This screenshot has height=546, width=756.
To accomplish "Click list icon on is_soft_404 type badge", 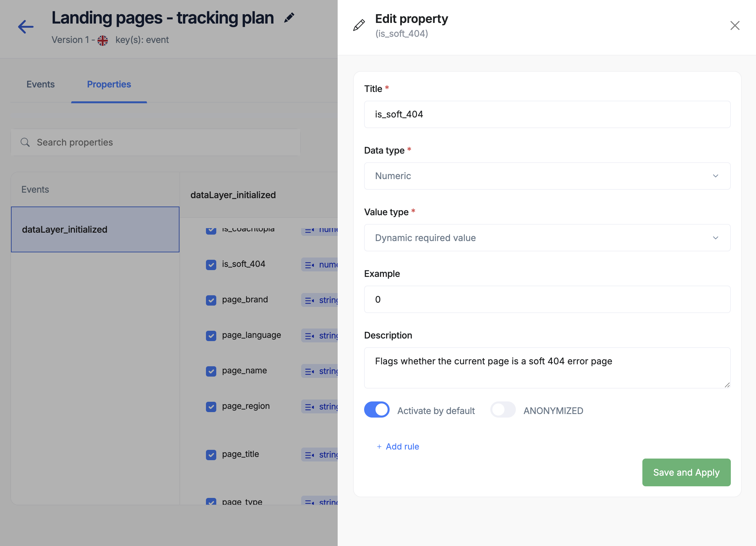I will (x=309, y=265).
